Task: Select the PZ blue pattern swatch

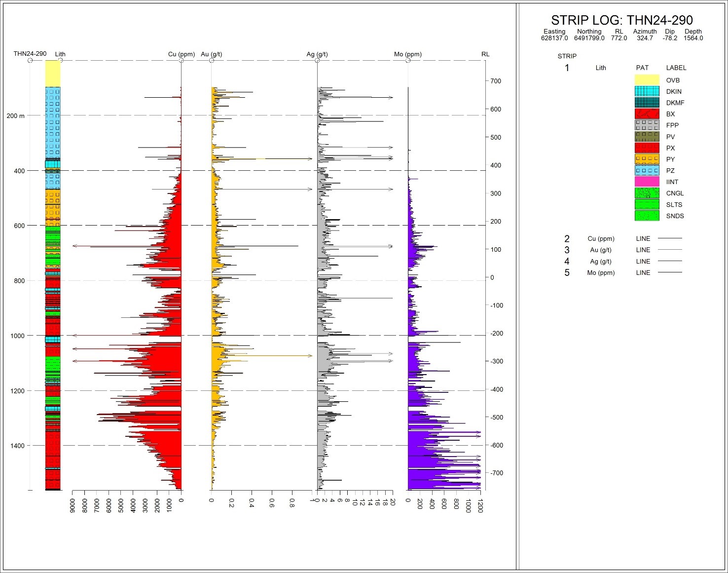Action: click(646, 170)
